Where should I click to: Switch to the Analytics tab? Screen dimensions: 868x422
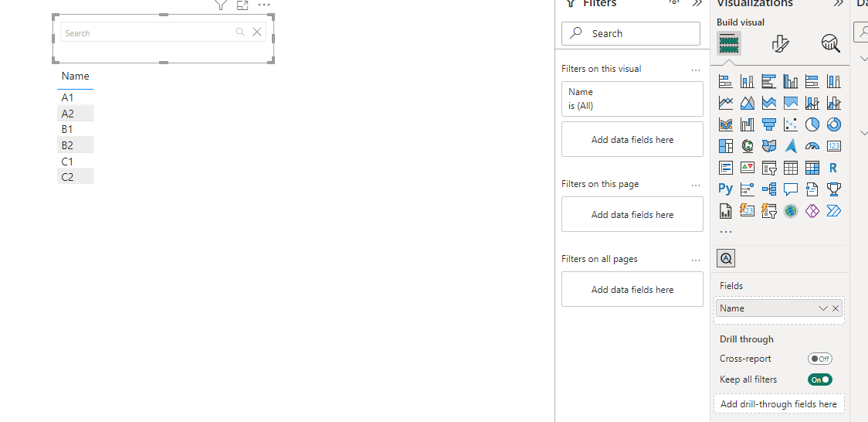pyautogui.click(x=830, y=43)
